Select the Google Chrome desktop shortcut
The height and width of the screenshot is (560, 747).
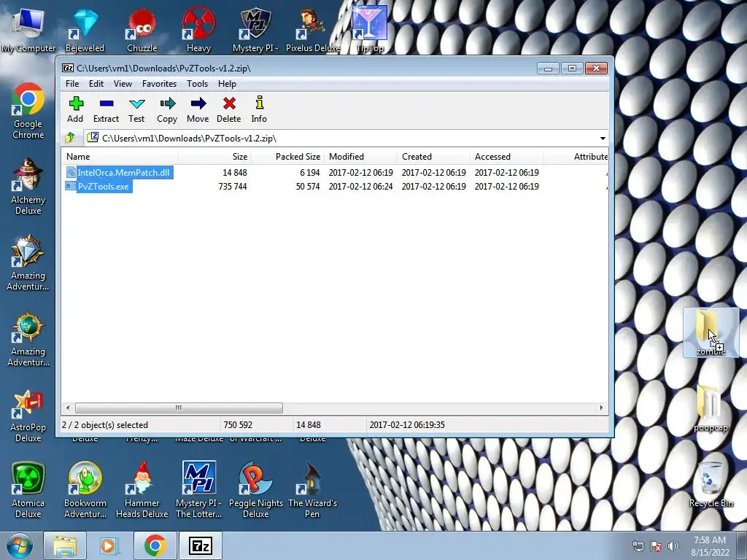click(x=28, y=112)
